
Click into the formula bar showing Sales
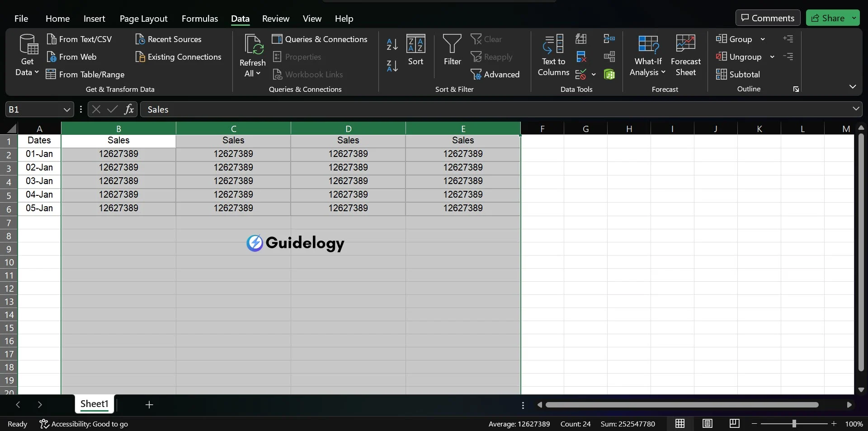click(x=495, y=109)
